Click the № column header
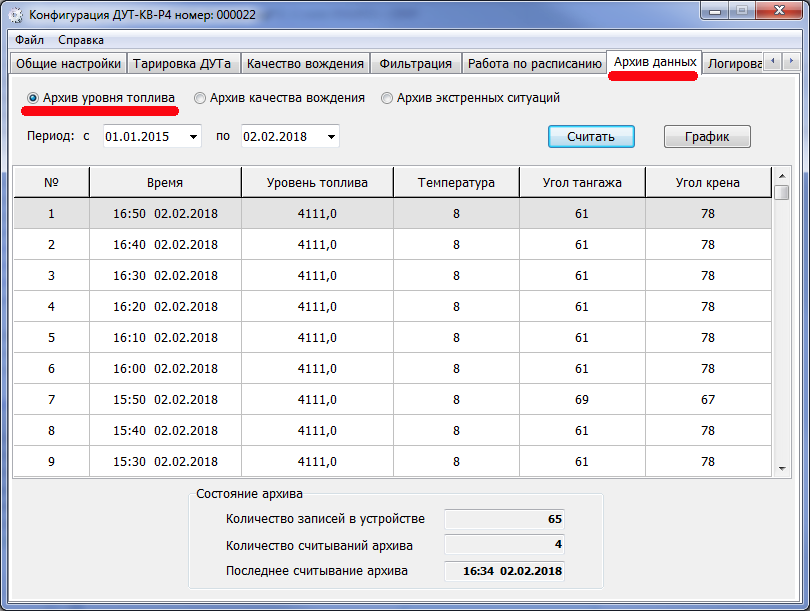The height and width of the screenshot is (611, 810). tap(51, 182)
